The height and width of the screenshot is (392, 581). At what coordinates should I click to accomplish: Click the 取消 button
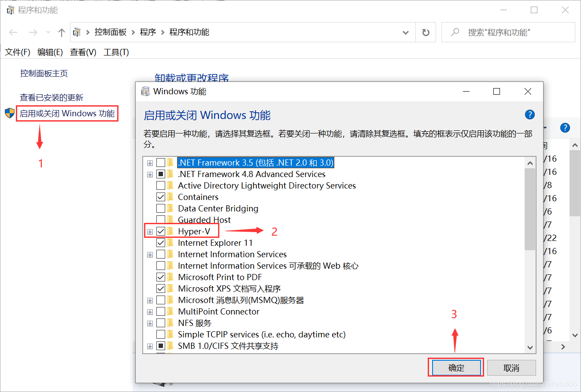[511, 368]
